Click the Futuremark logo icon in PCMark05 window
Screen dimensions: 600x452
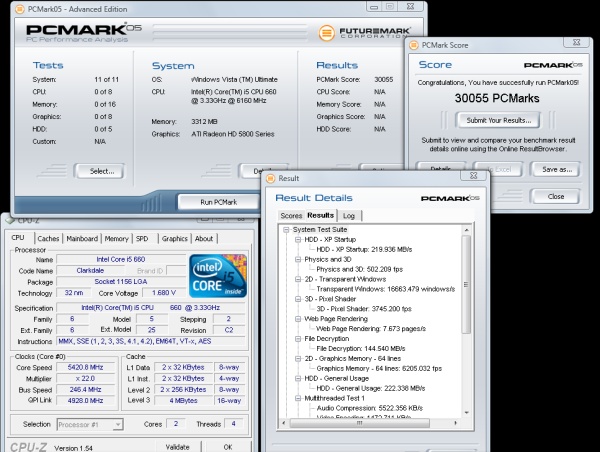coord(326,33)
